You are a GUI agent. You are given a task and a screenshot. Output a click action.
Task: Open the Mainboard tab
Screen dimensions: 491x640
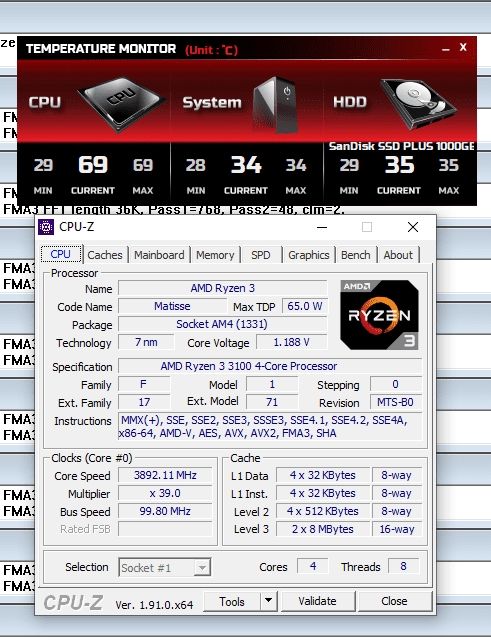[x=159, y=255]
